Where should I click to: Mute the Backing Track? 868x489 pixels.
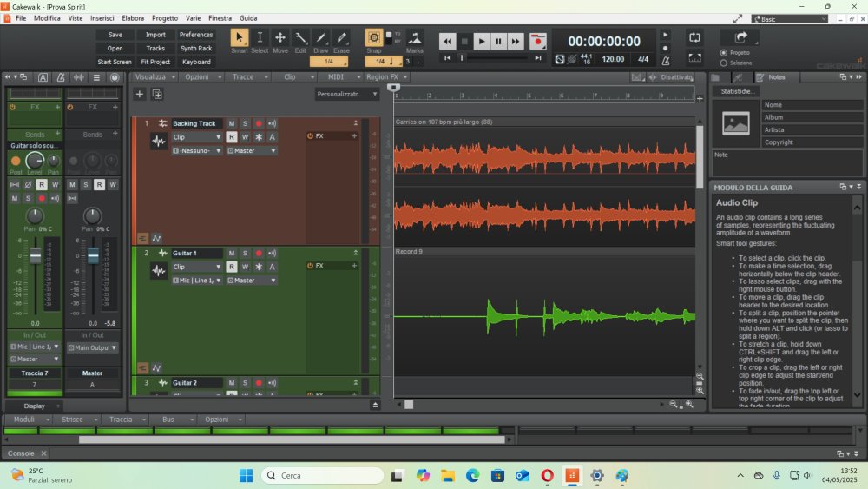click(232, 123)
